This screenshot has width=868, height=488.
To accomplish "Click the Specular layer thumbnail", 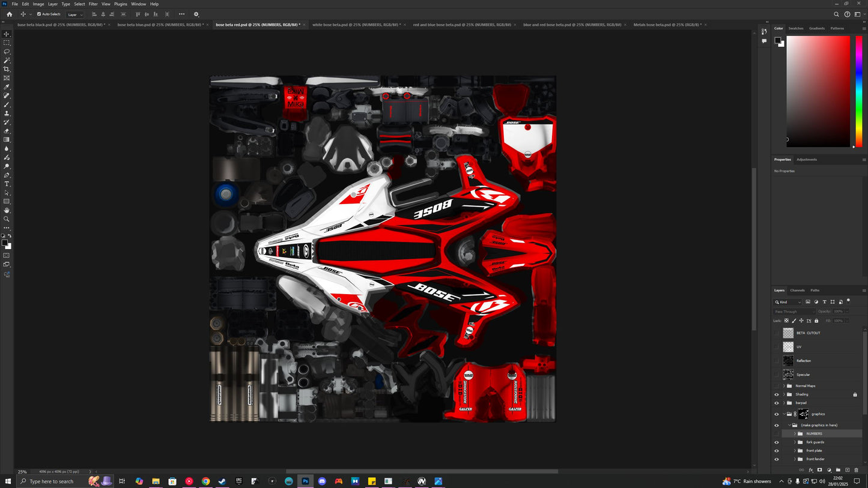I will tap(788, 375).
